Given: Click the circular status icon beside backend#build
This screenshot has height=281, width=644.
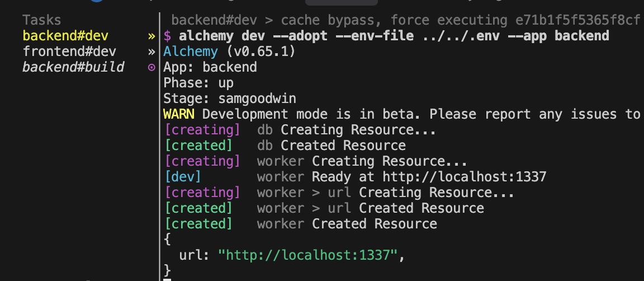Looking at the screenshot, I should [x=151, y=68].
